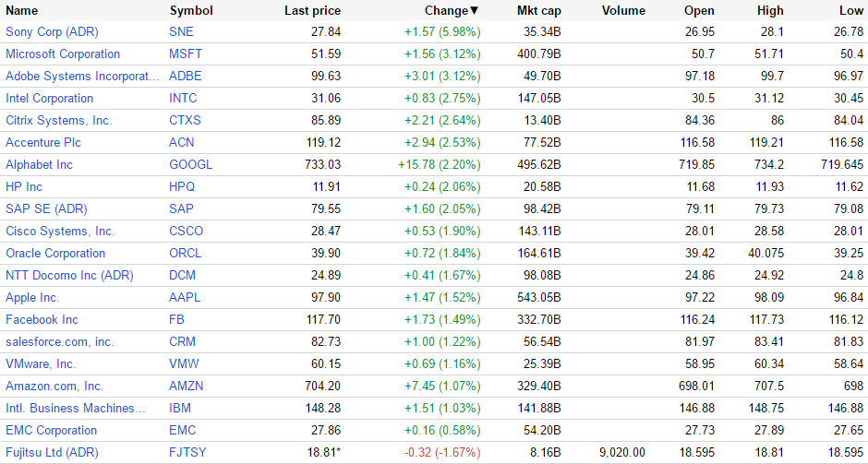Sort by the Volume column header
Image resolution: width=868 pixels, height=464 pixels.
click(x=623, y=11)
